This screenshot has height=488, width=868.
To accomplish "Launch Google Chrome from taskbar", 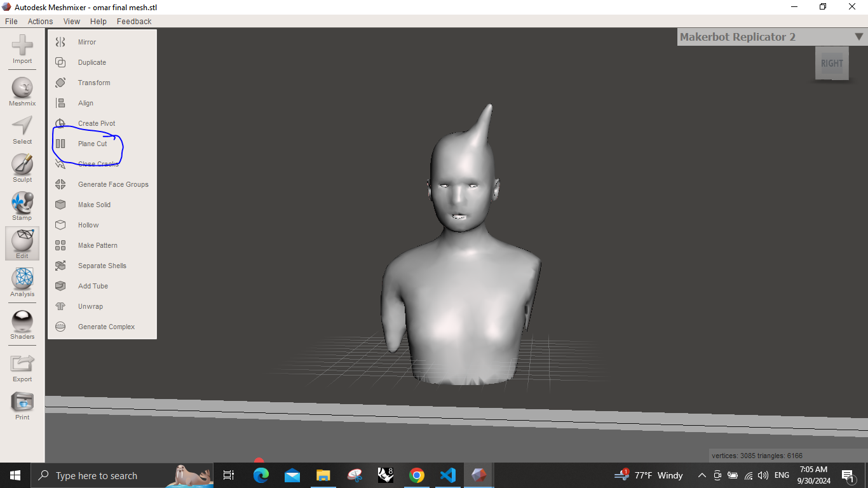I will tap(417, 475).
